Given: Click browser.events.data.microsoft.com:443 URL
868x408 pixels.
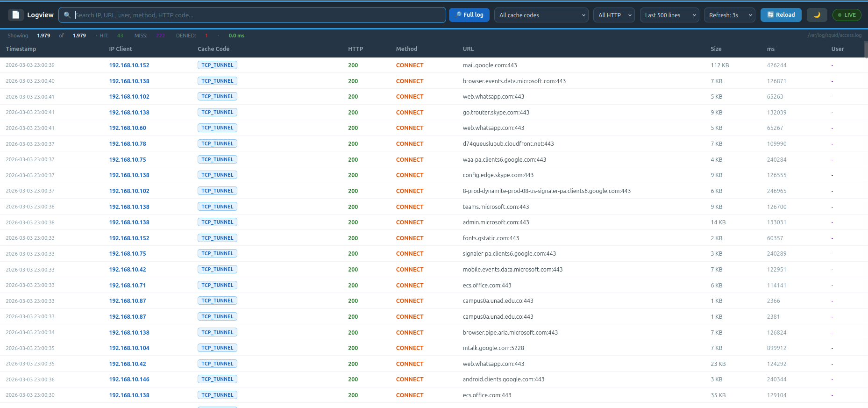Looking at the screenshot, I should [x=514, y=81].
